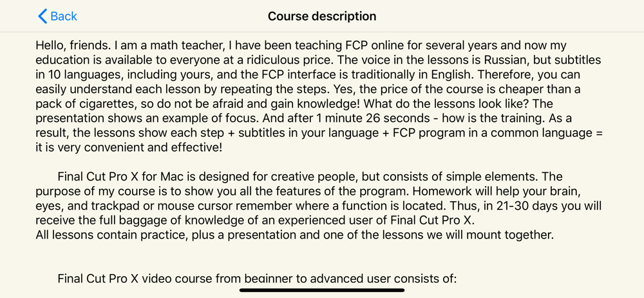The width and height of the screenshot is (644, 298).
Task: Tap 'What do the lessons look like?' question
Action: tap(457, 104)
